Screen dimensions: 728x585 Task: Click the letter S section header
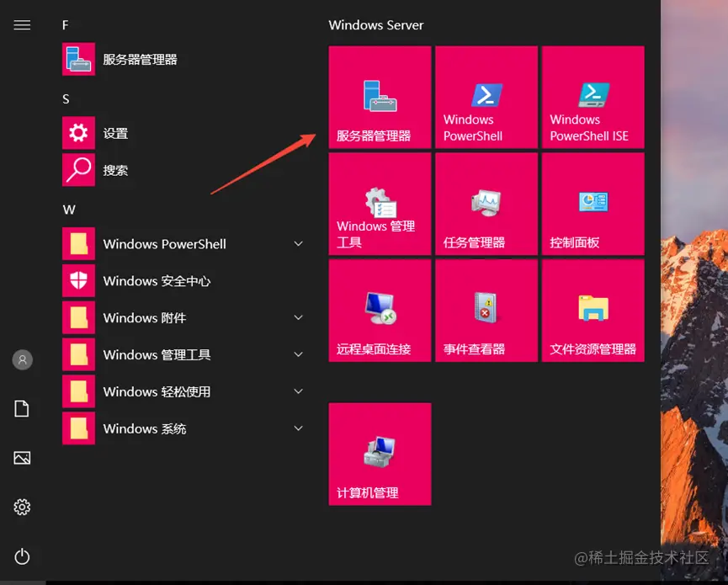click(66, 98)
